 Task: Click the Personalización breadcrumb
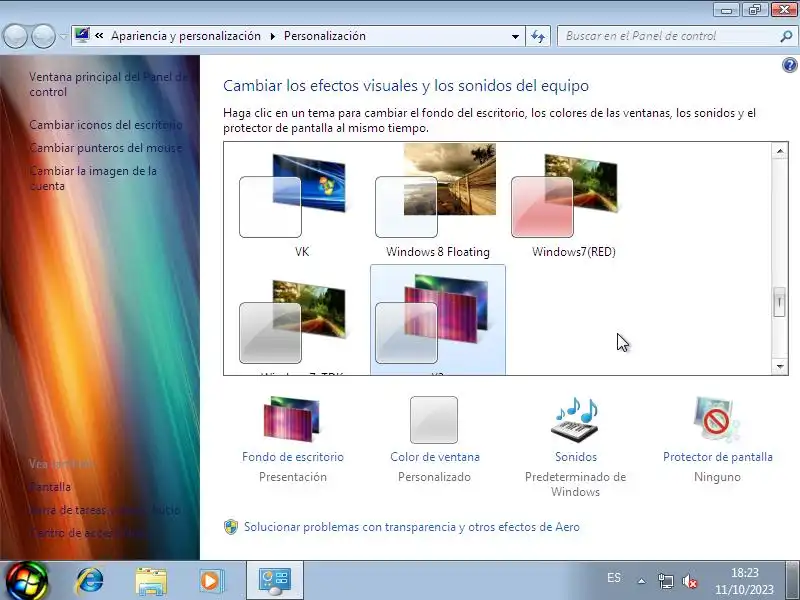coord(324,36)
